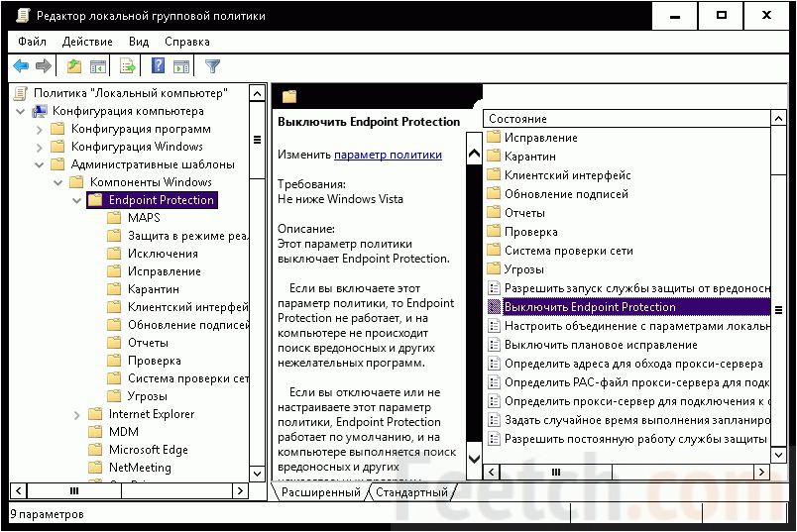
Task: Click the Up one level folder icon
Action: pyautogui.click(x=74, y=66)
